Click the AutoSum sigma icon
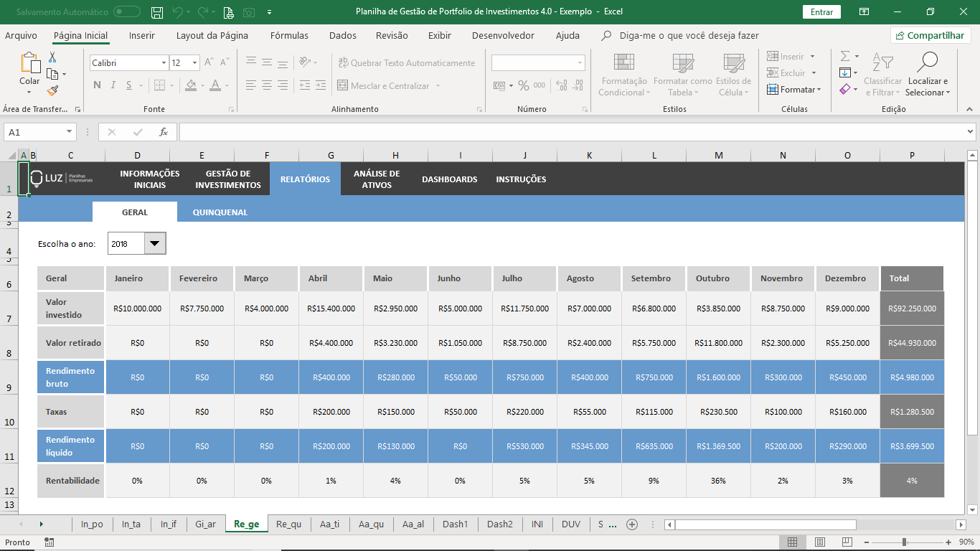This screenshot has height=551, width=980. coord(845,56)
